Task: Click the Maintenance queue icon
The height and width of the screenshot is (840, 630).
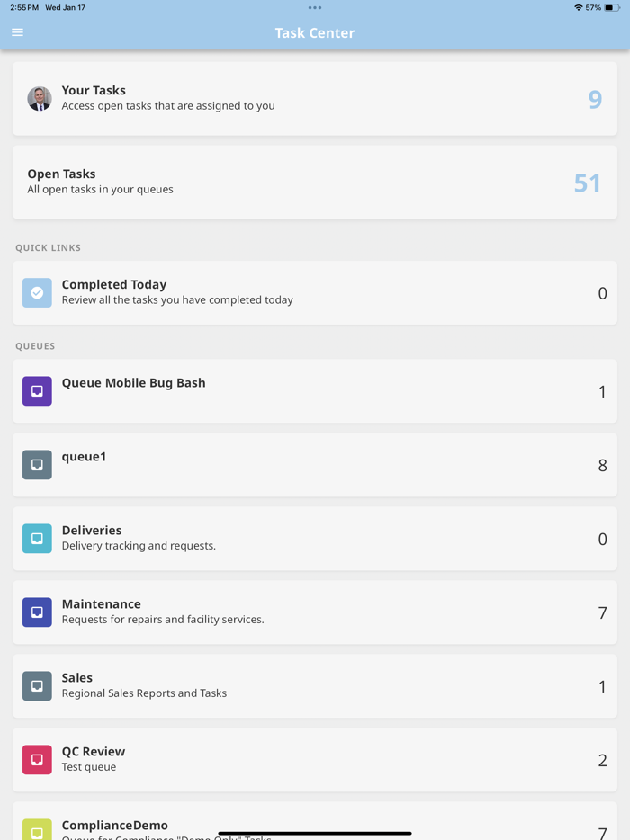Action: pos(36,612)
